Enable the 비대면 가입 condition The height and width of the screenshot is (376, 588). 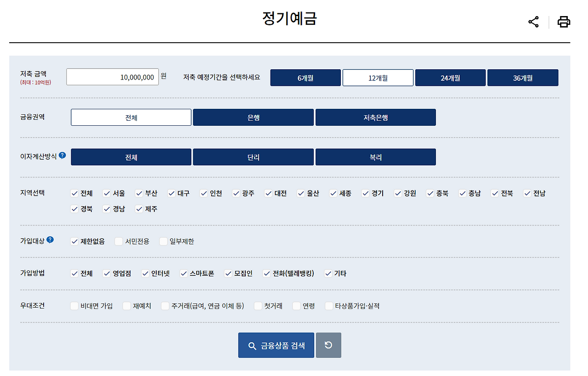[73, 305]
